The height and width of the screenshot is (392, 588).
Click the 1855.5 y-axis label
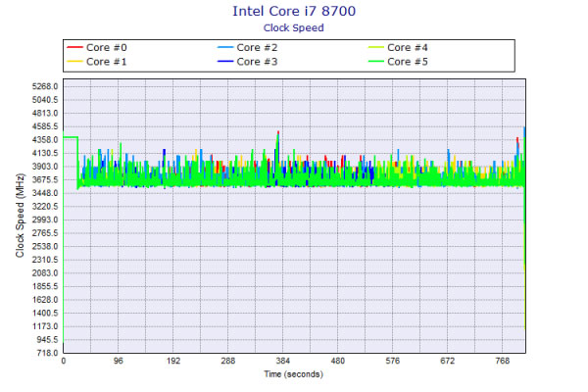[x=45, y=286]
